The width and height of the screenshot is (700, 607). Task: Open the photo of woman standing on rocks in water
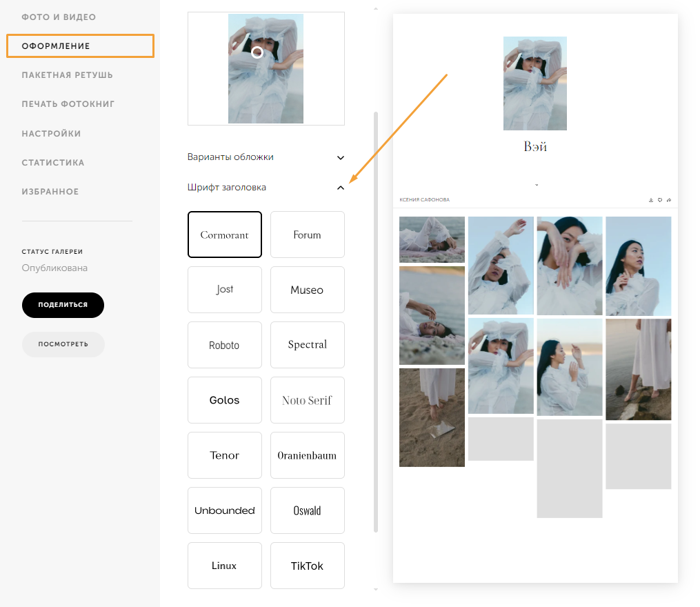point(639,370)
